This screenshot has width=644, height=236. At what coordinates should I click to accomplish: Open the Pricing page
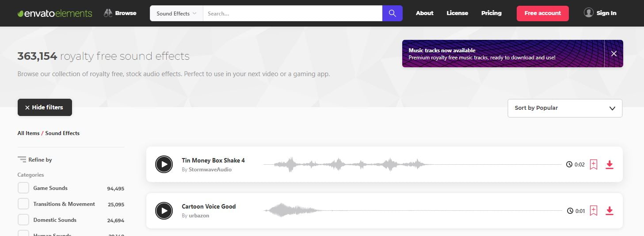[491, 13]
